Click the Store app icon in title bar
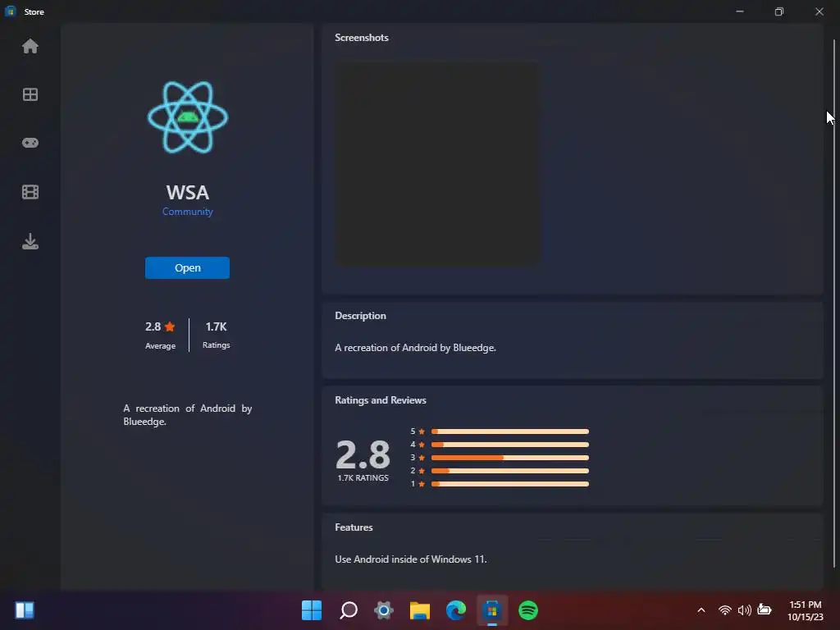Viewport: 840px width, 630px height. point(10,11)
